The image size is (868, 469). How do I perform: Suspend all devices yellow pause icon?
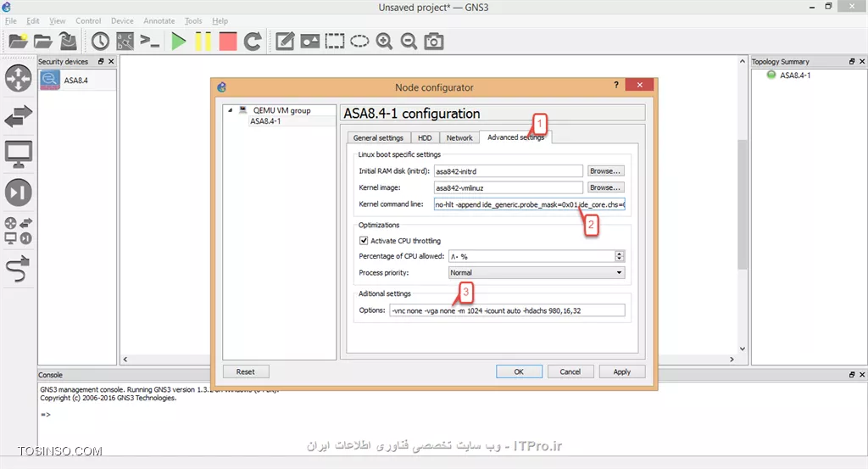point(203,41)
